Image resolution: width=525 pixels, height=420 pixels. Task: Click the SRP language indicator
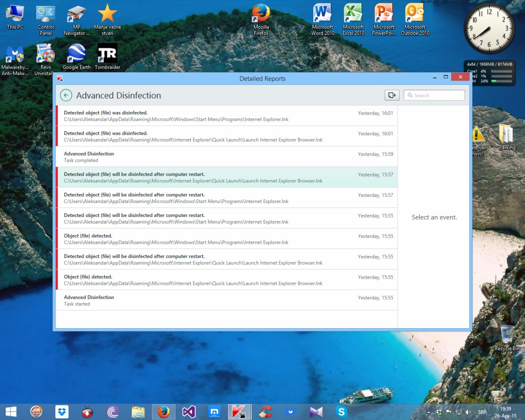(x=482, y=412)
